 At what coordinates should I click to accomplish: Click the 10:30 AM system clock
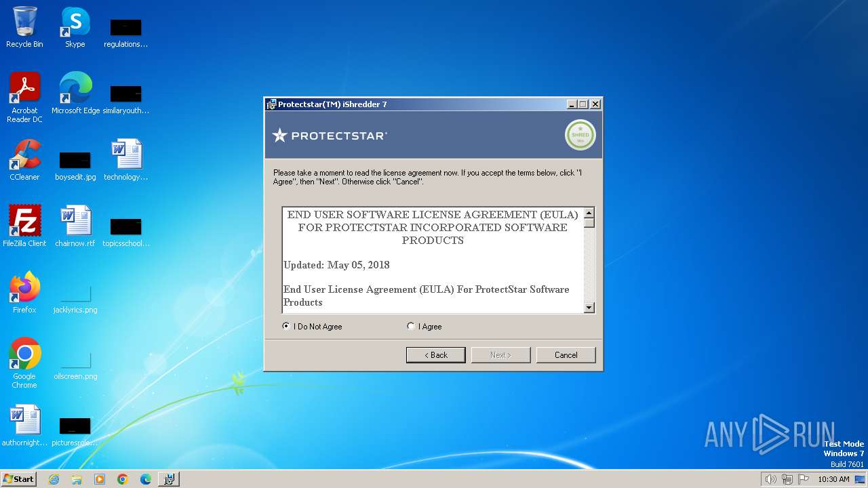[x=833, y=479]
